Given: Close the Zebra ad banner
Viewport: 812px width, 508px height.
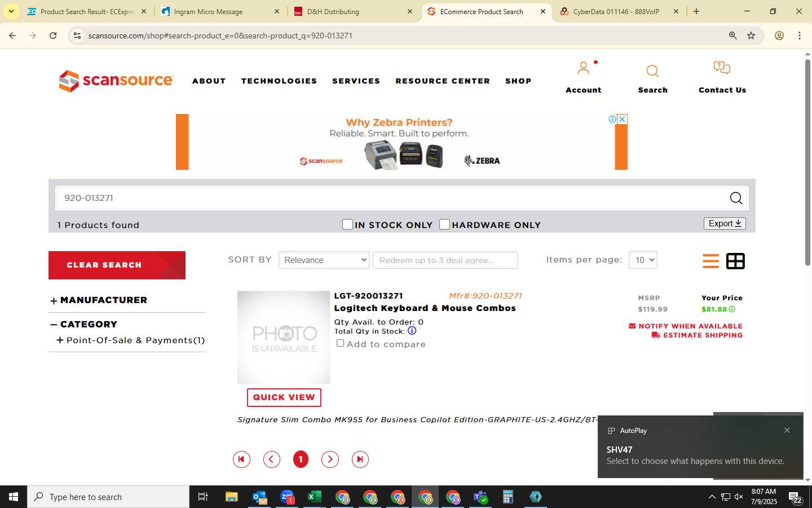Looking at the screenshot, I should point(623,119).
